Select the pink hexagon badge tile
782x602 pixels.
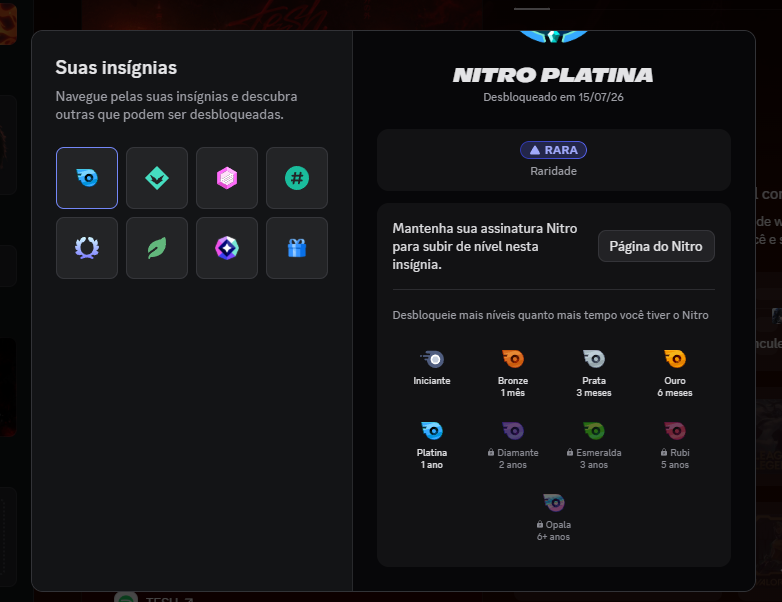(227, 178)
